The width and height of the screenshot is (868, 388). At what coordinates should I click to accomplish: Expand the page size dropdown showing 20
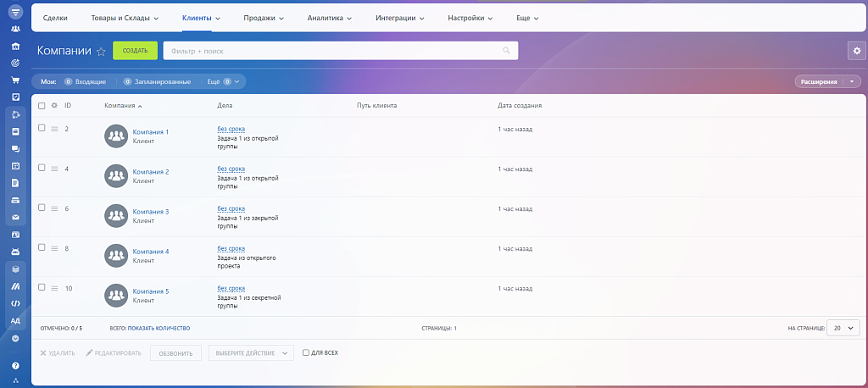843,328
